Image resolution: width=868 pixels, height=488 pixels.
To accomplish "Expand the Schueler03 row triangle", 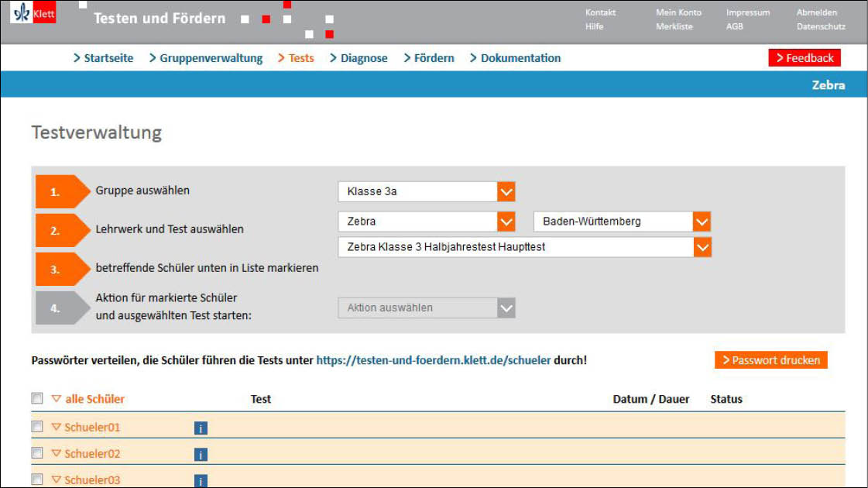I will click(56, 479).
